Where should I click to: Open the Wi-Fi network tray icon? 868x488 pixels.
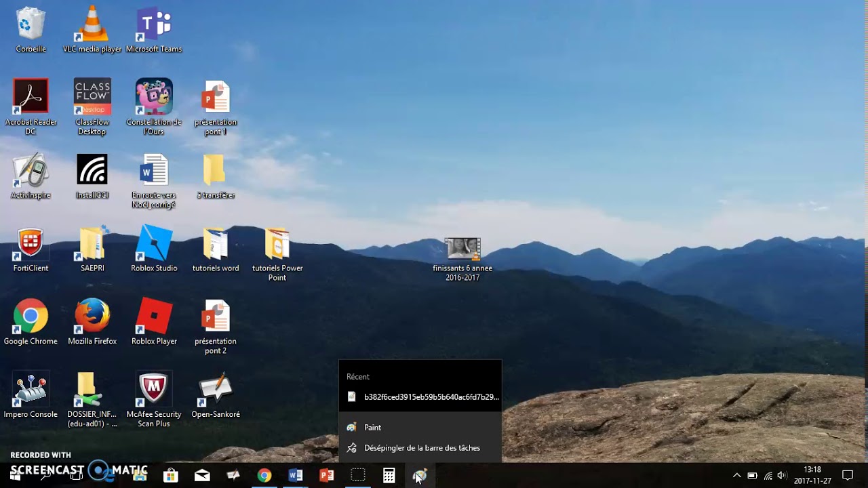[768, 476]
